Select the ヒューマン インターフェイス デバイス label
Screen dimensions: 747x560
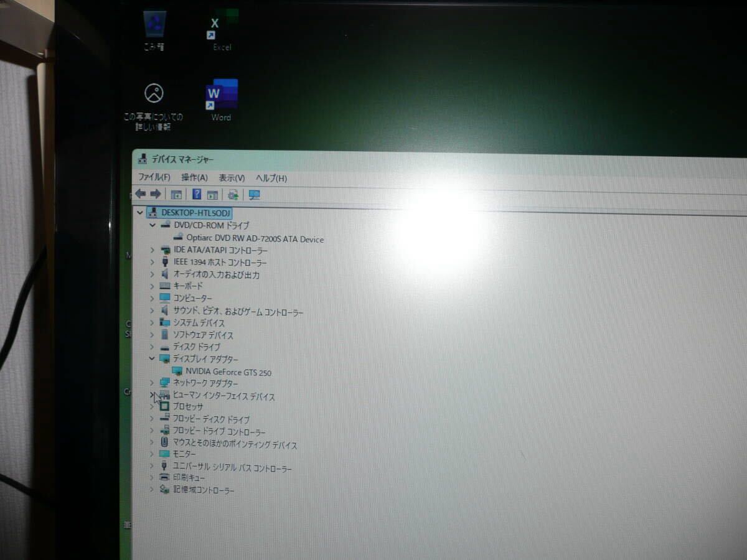click(223, 396)
